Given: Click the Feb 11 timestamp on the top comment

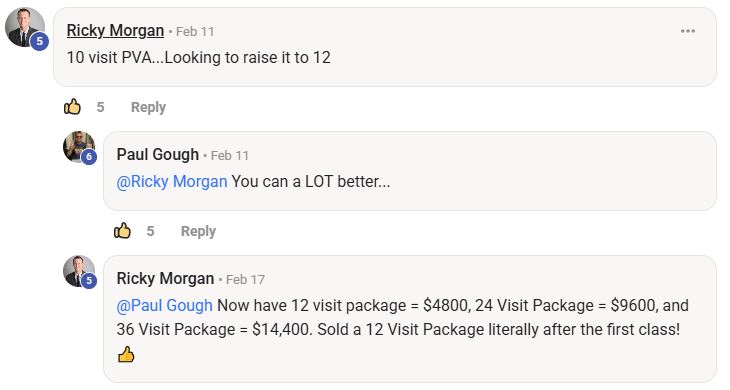Looking at the screenshot, I should [195, 32].
